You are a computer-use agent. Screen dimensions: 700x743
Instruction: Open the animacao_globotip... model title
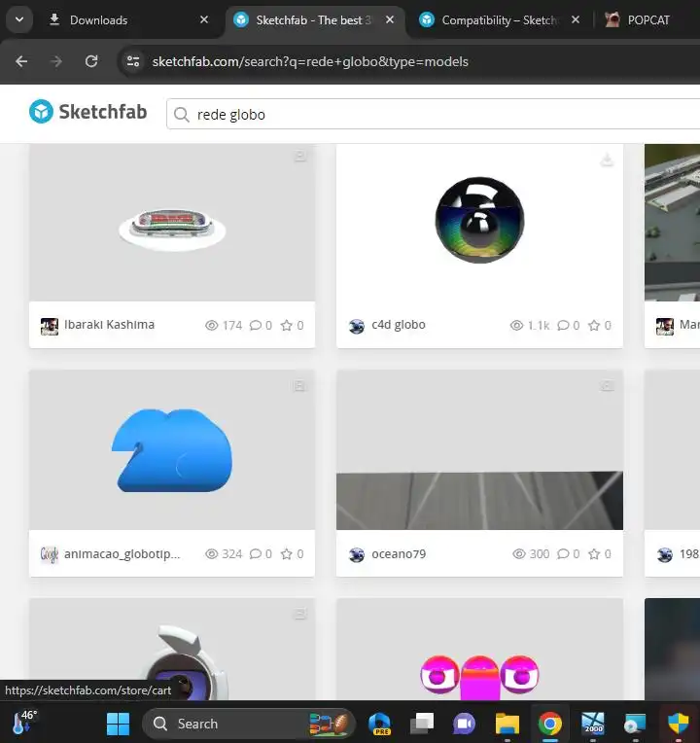pyautogui.click(x=122, y=554)
